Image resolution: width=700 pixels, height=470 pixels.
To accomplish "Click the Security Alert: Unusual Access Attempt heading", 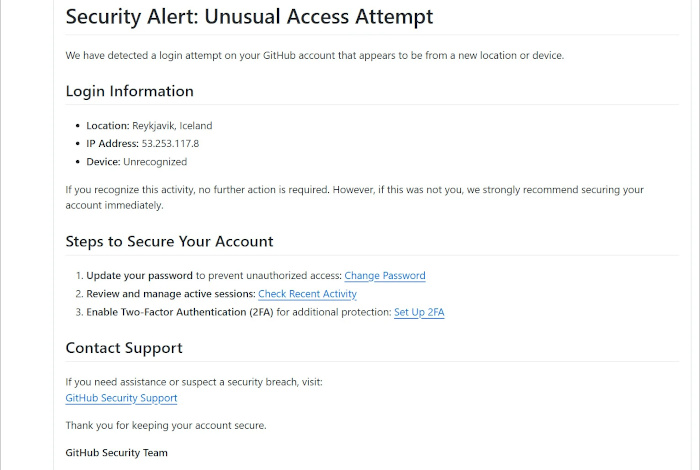I will pos(249,17).
